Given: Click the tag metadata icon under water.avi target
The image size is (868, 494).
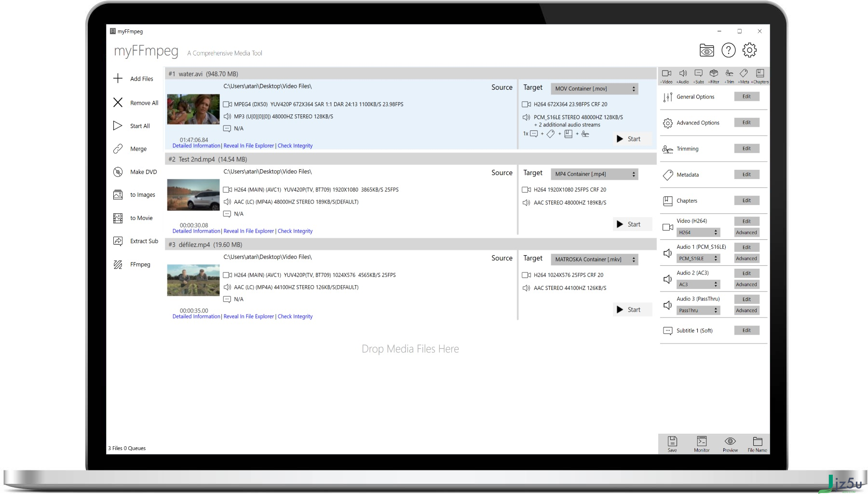Looking at the screenshot, I should click(x=550, y=134).
